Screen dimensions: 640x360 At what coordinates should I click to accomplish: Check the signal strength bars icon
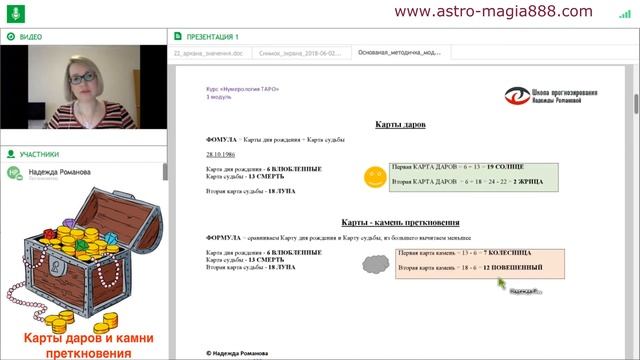pyautogui.click(x=624, y=14)
